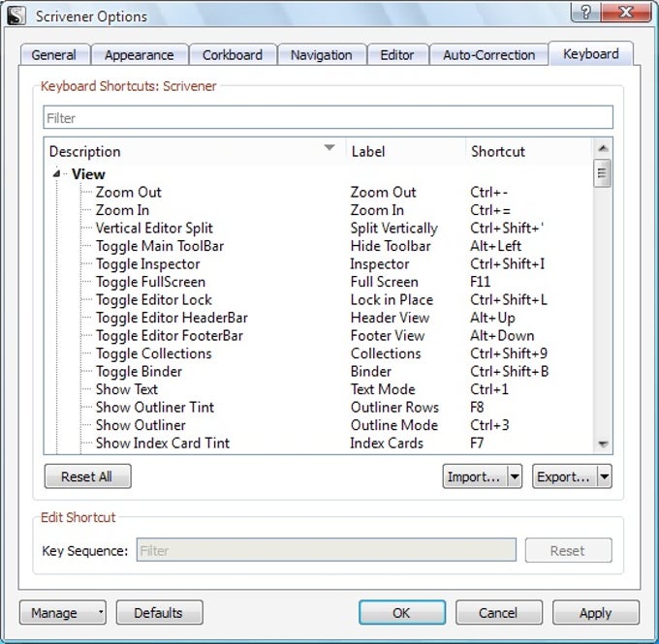Viewport: 659px width, 644px height.
Task: Switch to the General tab
Action: point(54,55)
